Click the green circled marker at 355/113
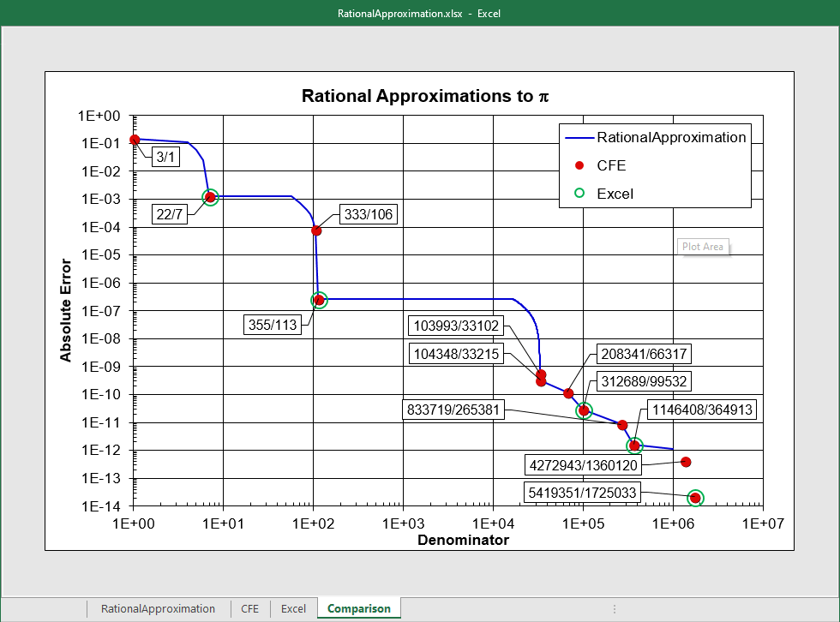840x622 pixels. [x=318, y=299]
